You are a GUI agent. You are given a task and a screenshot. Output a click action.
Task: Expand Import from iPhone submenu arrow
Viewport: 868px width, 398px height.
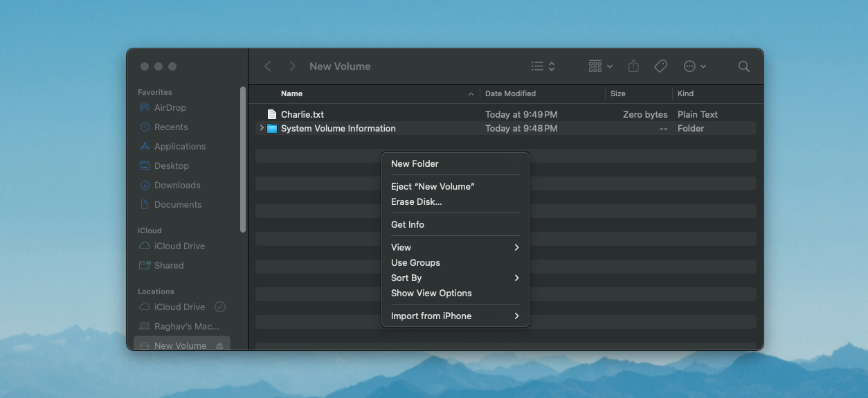[x=516, y=316]
